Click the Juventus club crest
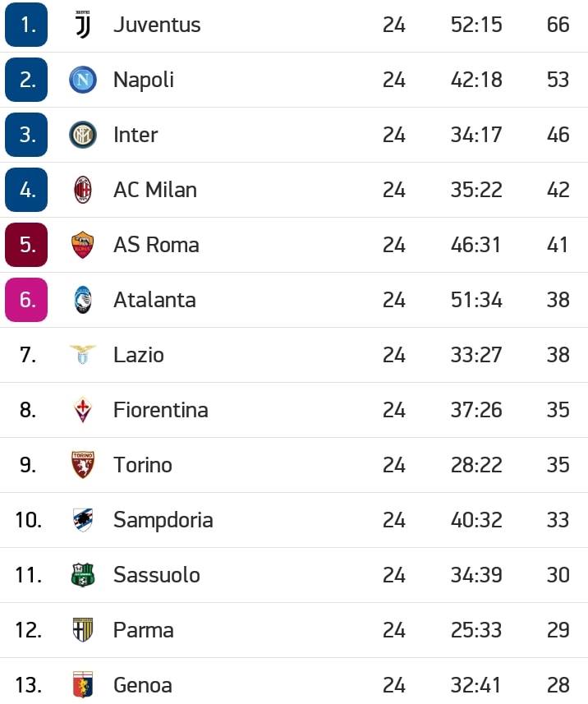 [83, 25]
